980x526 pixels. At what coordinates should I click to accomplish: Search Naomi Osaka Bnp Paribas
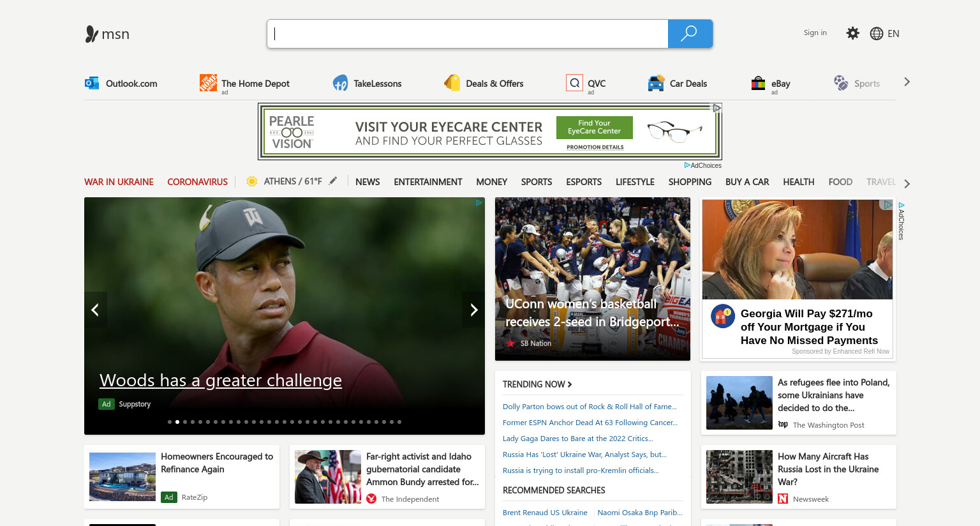pyautogui.click(x=640, y=513)
